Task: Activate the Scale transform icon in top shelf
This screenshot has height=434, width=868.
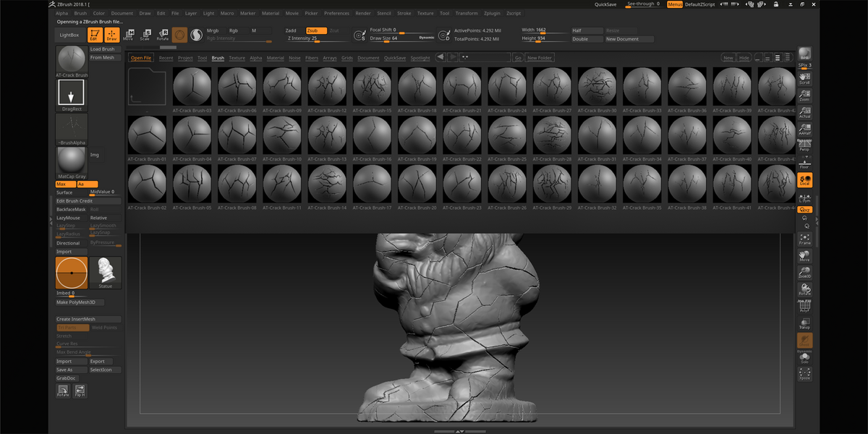Action: [146, 35]
